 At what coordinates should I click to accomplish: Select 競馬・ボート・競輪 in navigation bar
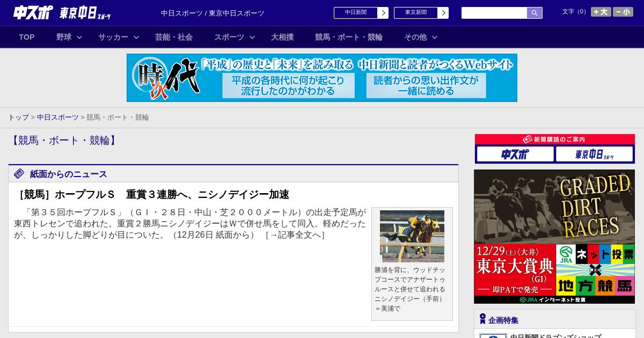[x=349, y=37]
